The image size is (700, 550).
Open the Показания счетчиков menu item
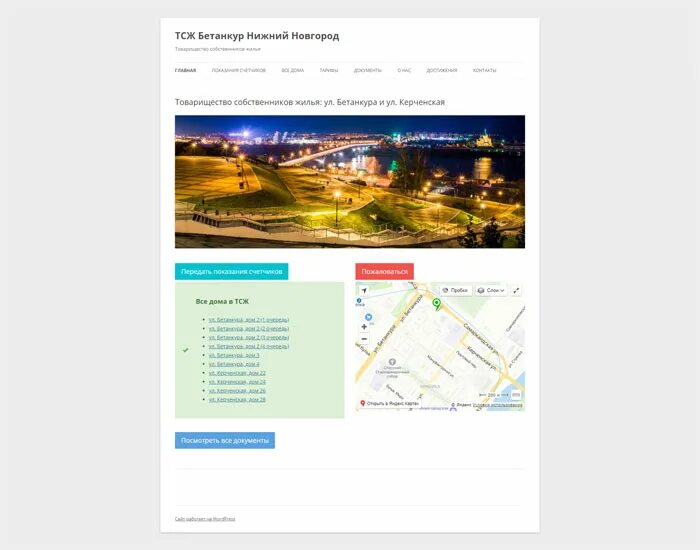coord(238,71)
